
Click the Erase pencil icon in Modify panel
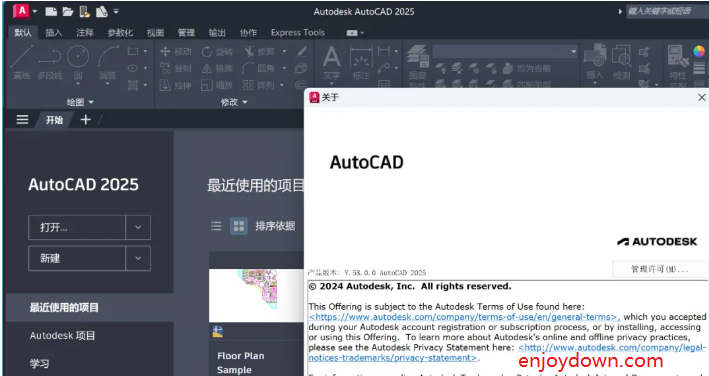click(301, 52)
